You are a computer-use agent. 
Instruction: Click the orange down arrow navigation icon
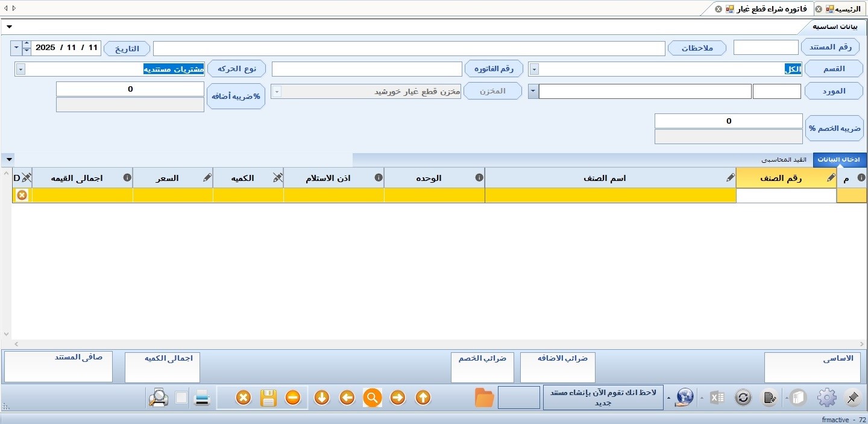pyautogui.click(x=322, y=398)
